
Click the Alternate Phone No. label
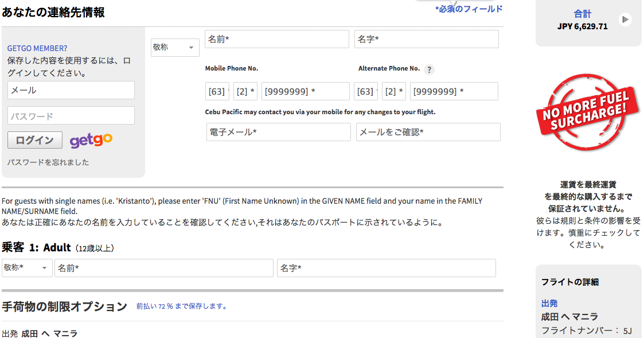click(x=389, y=69)
